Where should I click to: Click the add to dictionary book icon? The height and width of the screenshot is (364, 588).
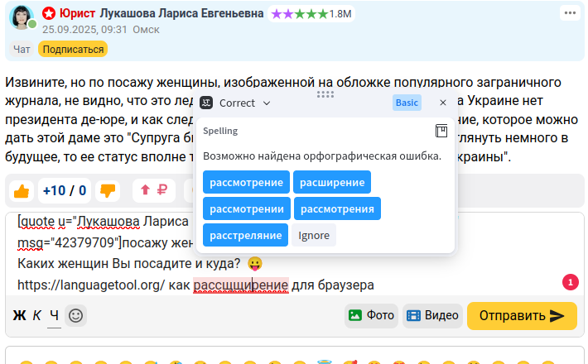(441, 132)
